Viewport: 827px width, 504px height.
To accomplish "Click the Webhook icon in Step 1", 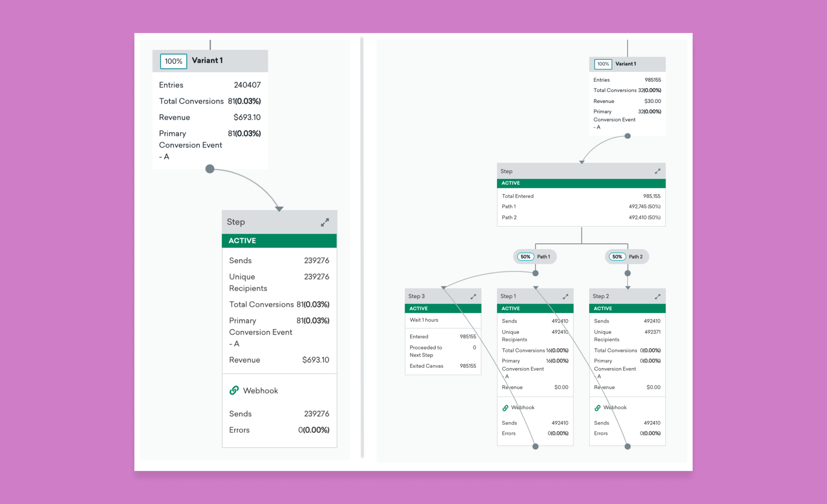I will coord(505,408).
